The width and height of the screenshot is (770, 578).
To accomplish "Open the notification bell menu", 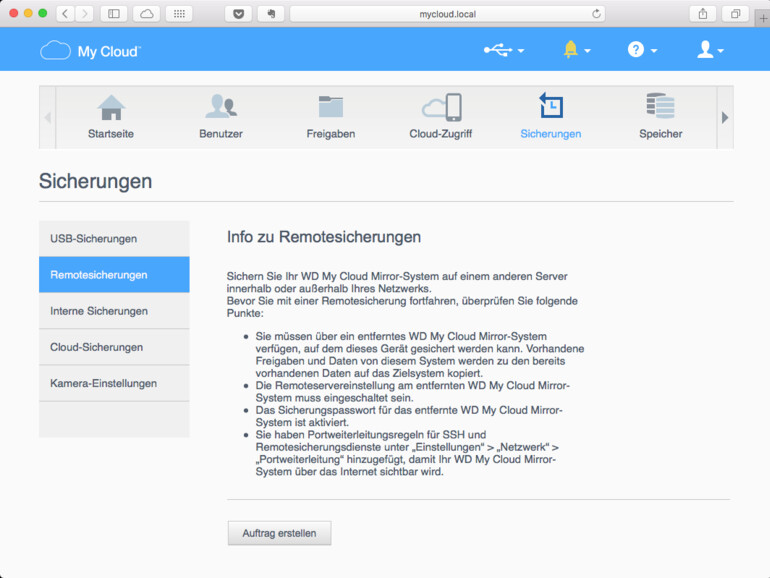I will (x=577, y=50).
